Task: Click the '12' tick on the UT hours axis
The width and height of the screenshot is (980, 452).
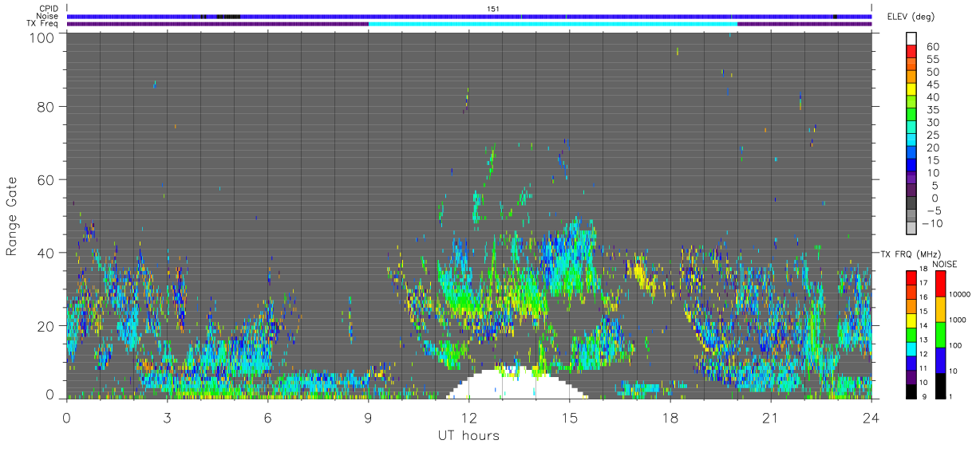Action: (x=468, y=418)
